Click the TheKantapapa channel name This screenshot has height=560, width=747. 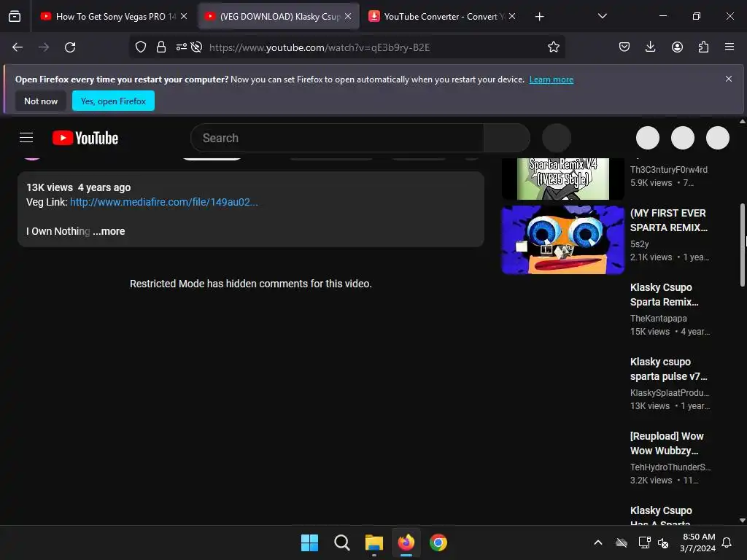pyautogui.click(x=659, y=318)
